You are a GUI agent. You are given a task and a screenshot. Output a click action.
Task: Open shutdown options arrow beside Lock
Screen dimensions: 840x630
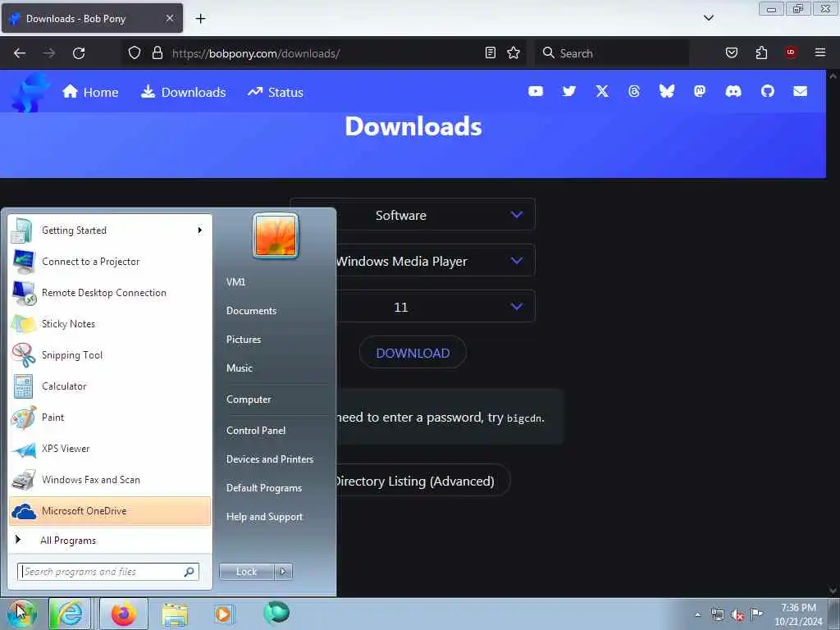283,572
